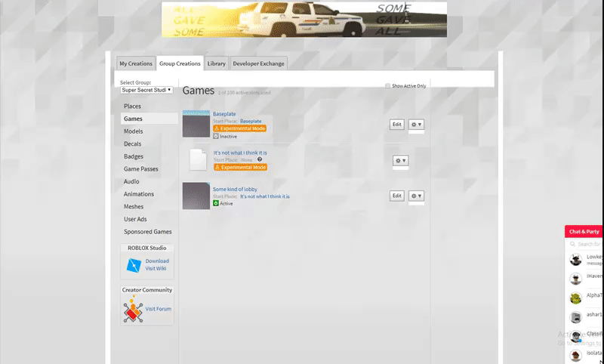Click the Active status icon for Some kind of lobby
This screenshot has width=604, height=364.
[x=216, y=203]
